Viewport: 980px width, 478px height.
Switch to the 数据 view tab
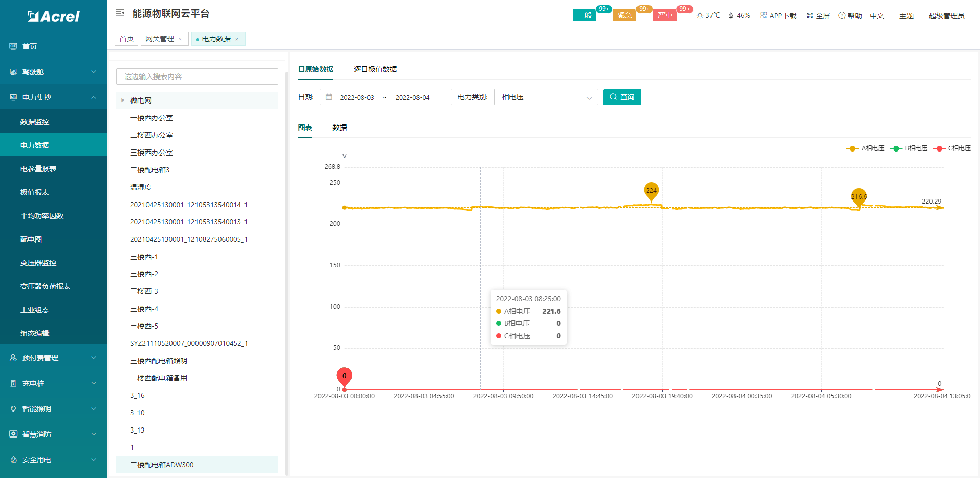[339, 128]
